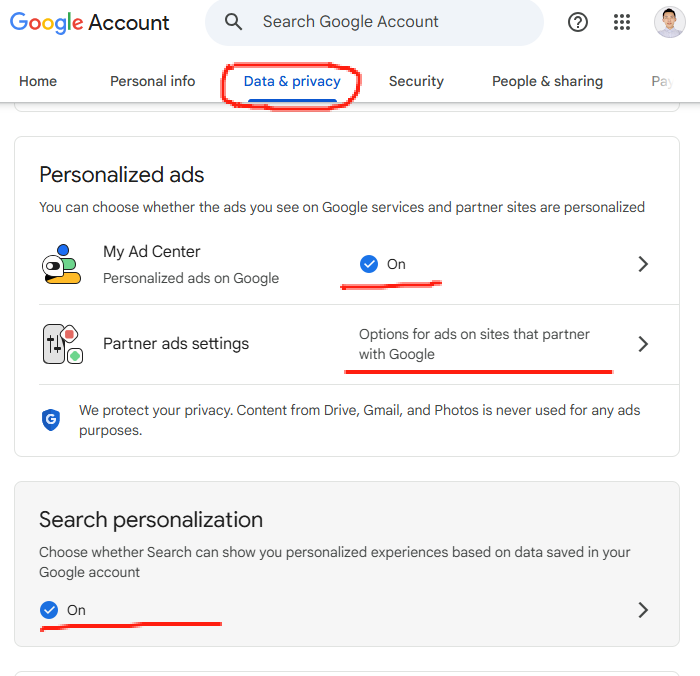The image size is (700, 676).
Task: Click the My Ad Center On checkmark
Action: pyautogui.click(x=369, y=264)
